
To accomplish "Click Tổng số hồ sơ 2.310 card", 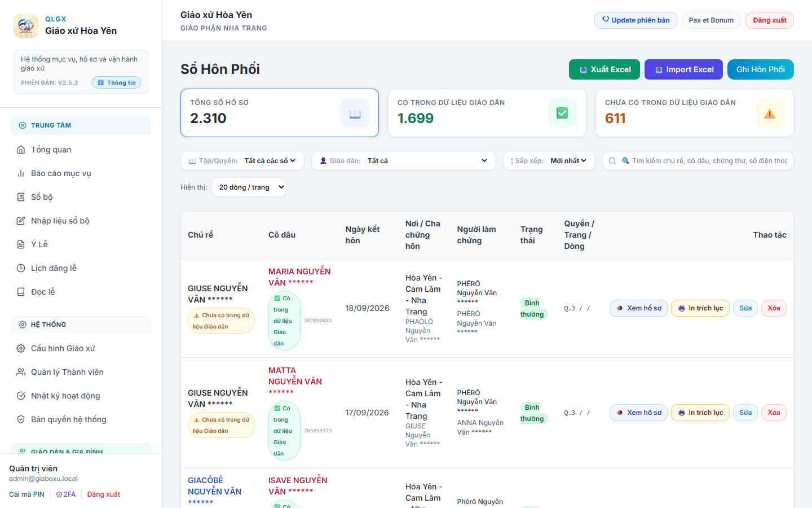I will pos(280,113).
